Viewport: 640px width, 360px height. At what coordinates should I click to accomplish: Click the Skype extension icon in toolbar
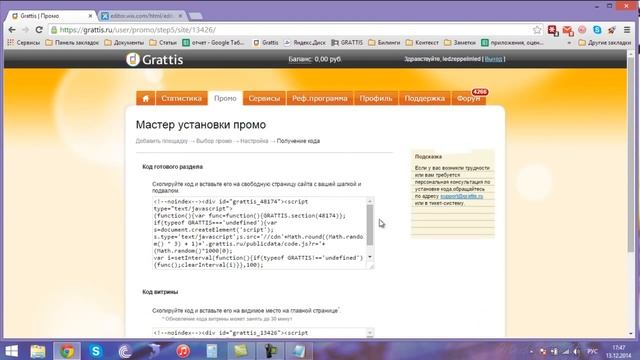597,30
